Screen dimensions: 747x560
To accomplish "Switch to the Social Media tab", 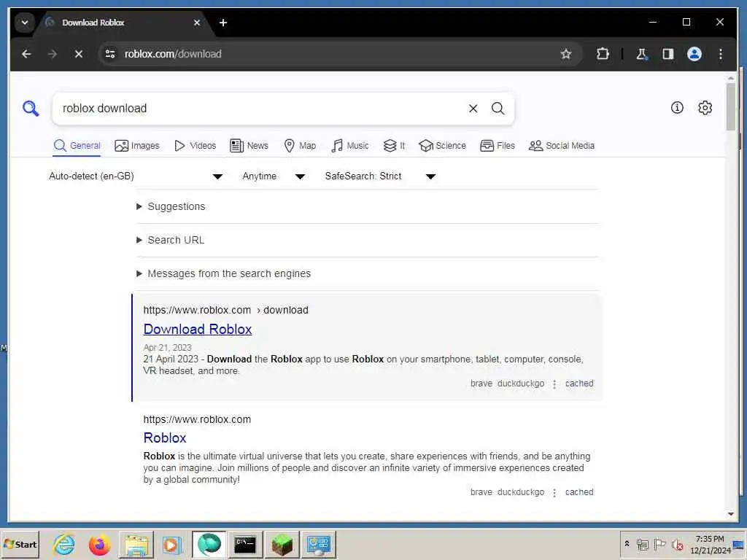I will pyautogui.click(x=562, y=146).
